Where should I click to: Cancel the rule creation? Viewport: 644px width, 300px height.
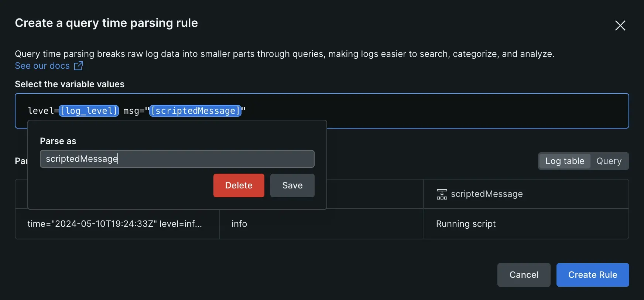[524, 275]
